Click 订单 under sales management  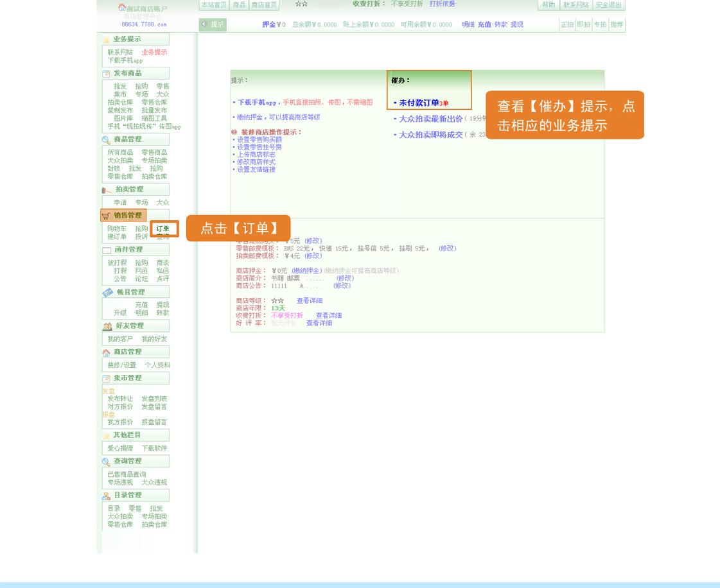tap(163, 229)
